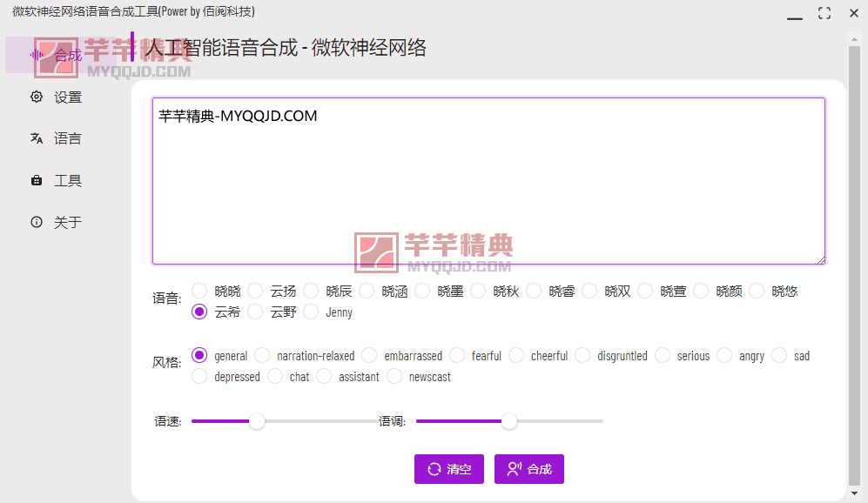868x503 pixels.
Task: Click the info icon for 关于
Action: [x=37, y=222]
